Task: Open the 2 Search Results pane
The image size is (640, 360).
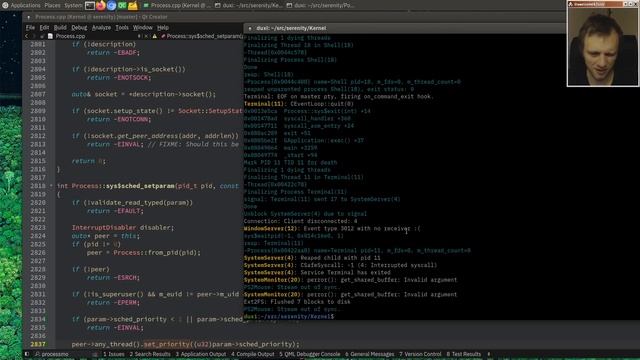Action: (x=150, y=354)
